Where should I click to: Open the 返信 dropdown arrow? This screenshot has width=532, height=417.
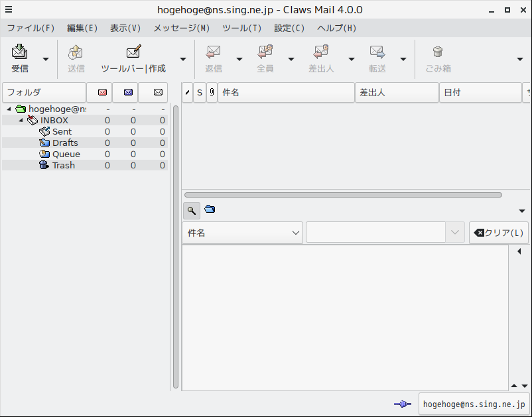[239, 59]
